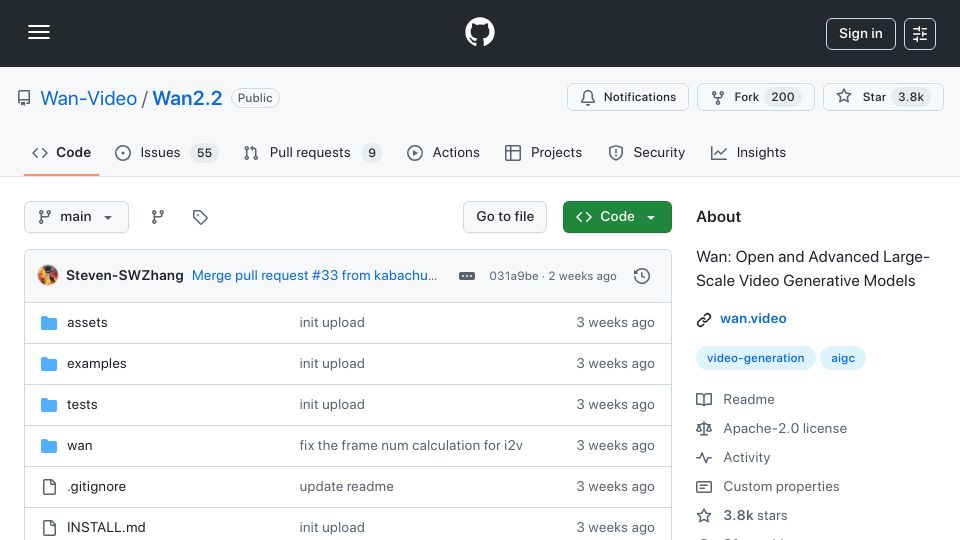
Task: Select the aigc topic tag
Action: click(842, 358)
